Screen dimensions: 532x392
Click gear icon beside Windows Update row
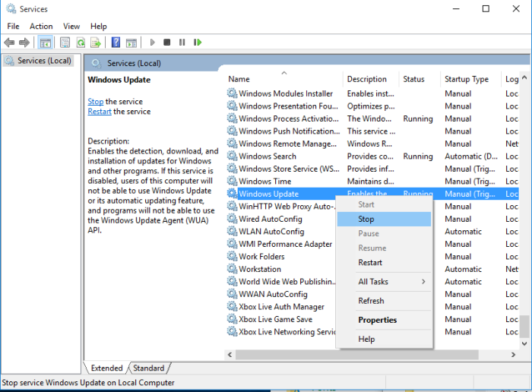coord(232,194)
